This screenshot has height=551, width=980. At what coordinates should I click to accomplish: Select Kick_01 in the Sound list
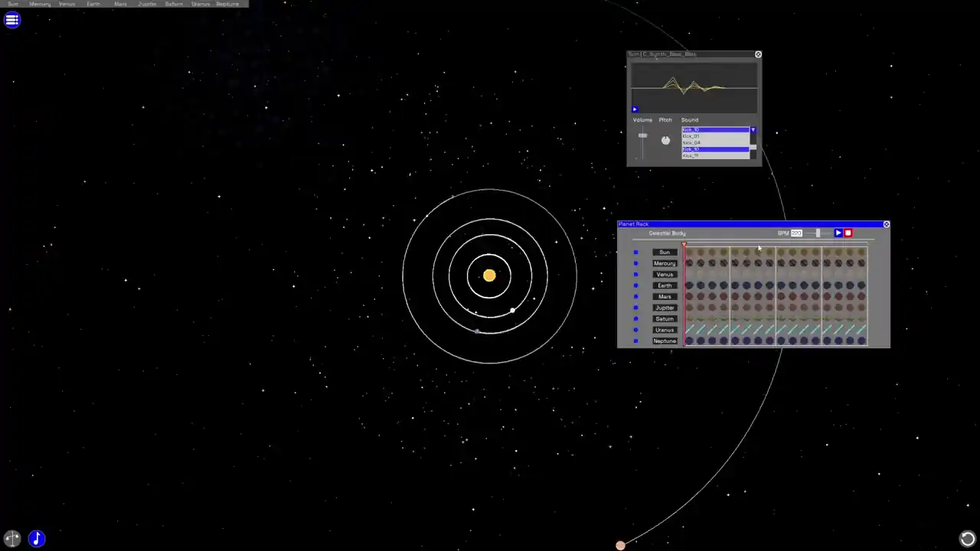[715, 136]
